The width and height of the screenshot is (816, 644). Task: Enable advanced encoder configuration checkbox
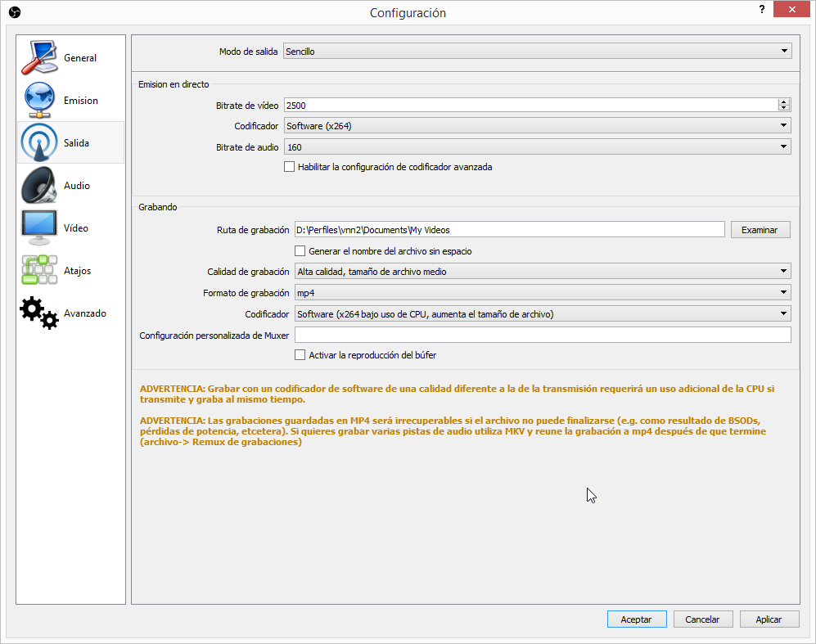289,167
